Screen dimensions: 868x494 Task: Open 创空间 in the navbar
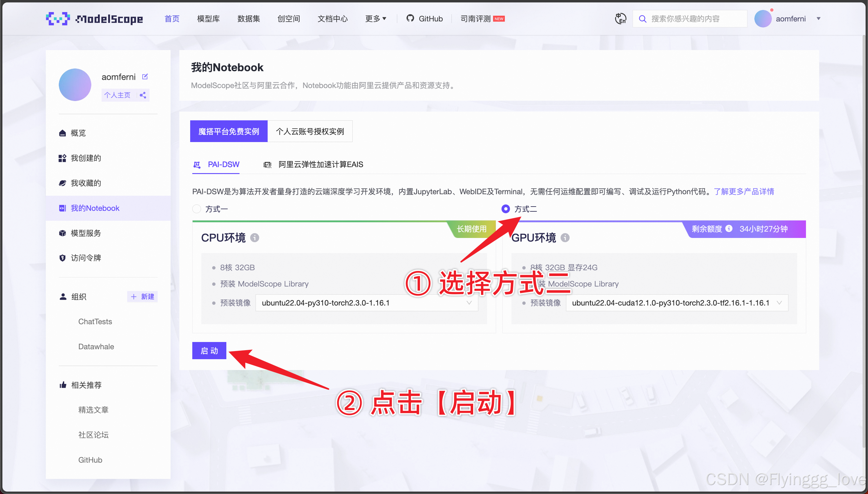pos(289,19)
